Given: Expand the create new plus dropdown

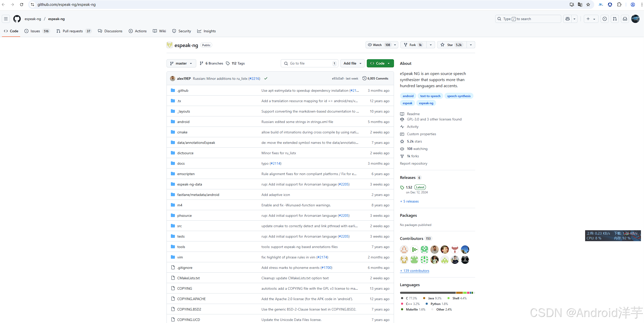Looking at the screenshot, I should 591,19.
